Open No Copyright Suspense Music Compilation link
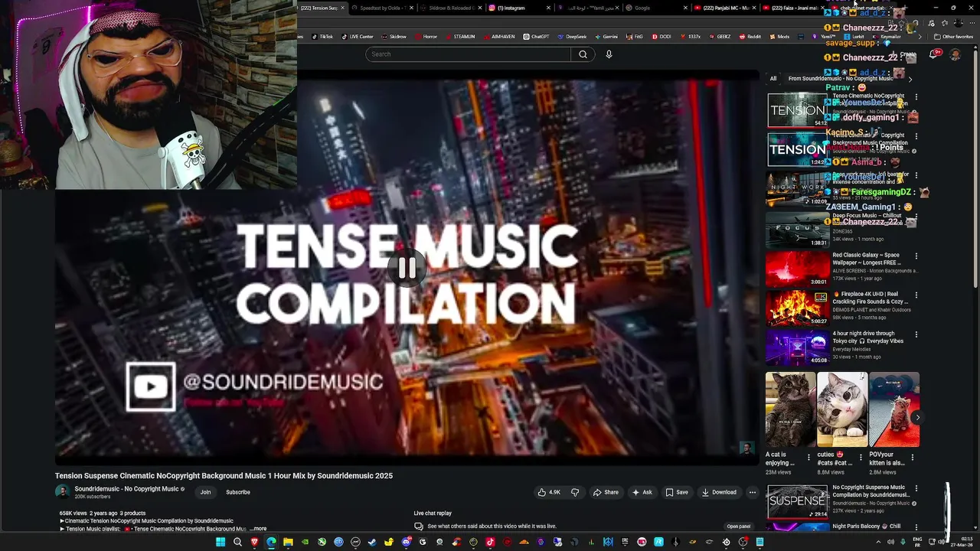The height and width of the screenshot is (551, 980). (871, 491)
